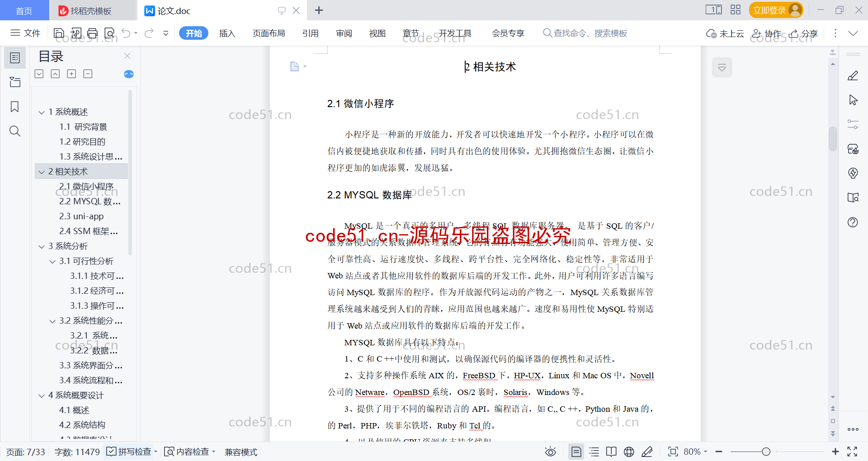Open the outline panel icon in left sidebar
The width and height of the screenshot is (868, 461).
point(15,58)
